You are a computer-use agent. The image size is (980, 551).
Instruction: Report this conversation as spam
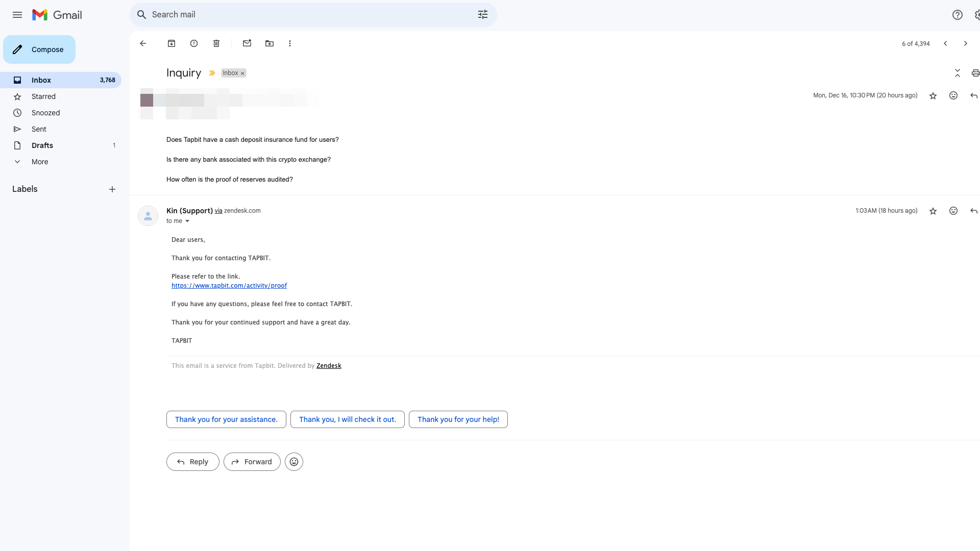pyautogui.click(x=194, y=43)
